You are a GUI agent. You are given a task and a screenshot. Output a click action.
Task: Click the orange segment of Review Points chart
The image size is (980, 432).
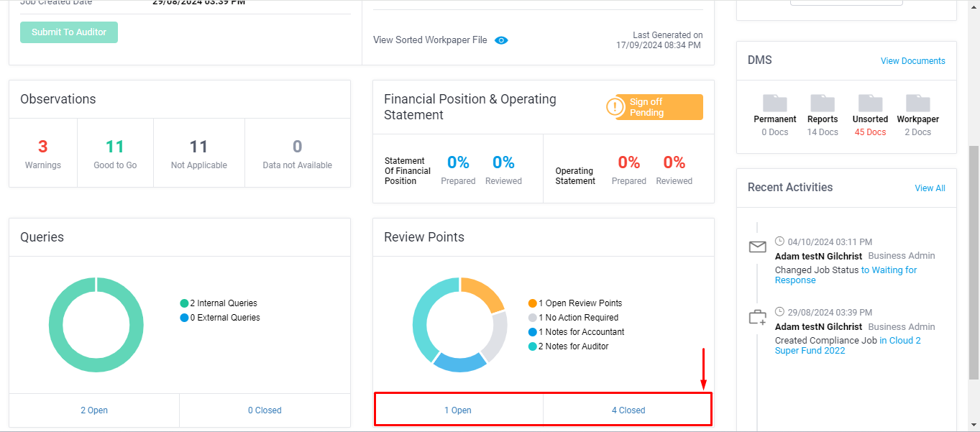[x=482, y=292]
